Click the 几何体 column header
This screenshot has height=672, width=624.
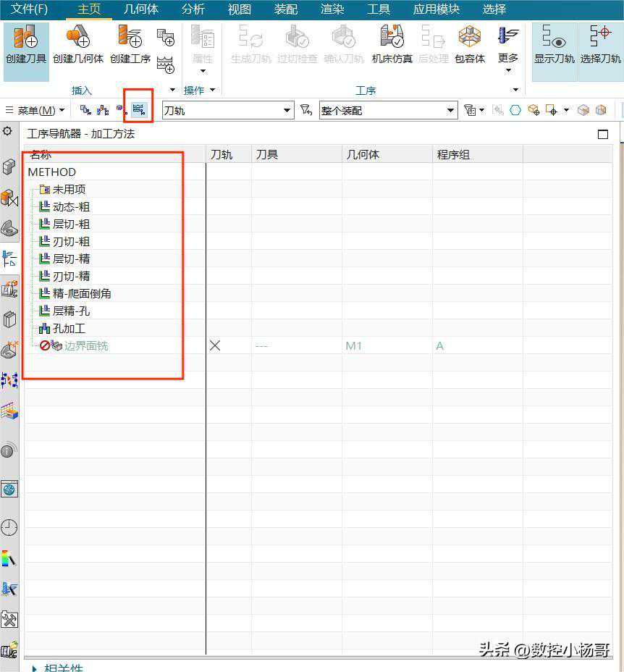click(x=363, y=154)
